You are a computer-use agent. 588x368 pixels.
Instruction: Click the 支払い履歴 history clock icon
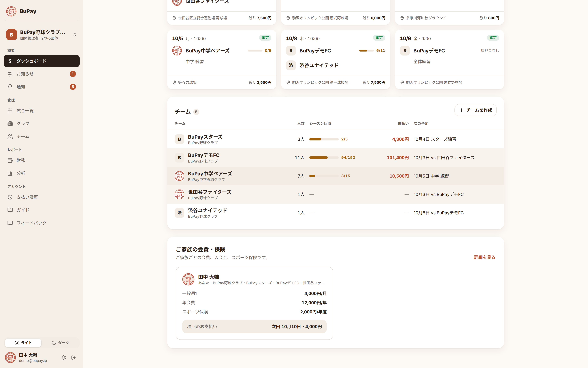click(x=10, y=197)
